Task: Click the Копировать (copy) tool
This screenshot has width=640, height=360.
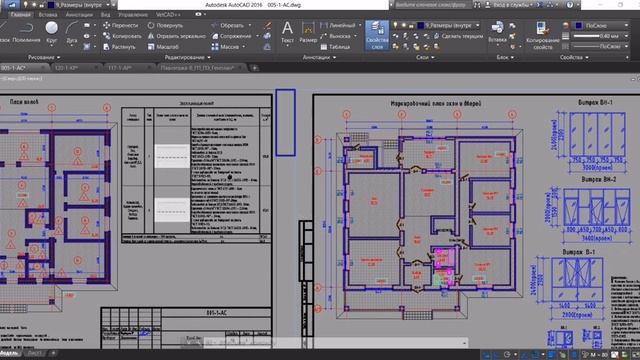Action: click(x=122, y=36)
